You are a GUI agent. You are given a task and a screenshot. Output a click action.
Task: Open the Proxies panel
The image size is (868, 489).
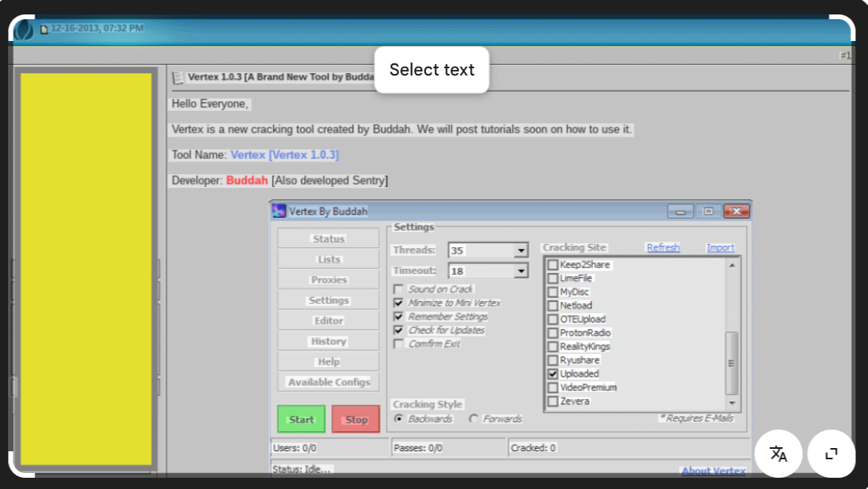pos(328,279)
